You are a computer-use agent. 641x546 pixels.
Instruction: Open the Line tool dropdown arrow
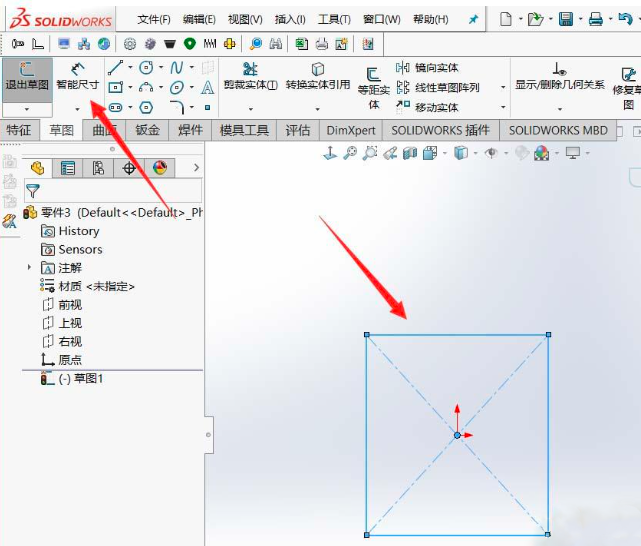point(130,67)
